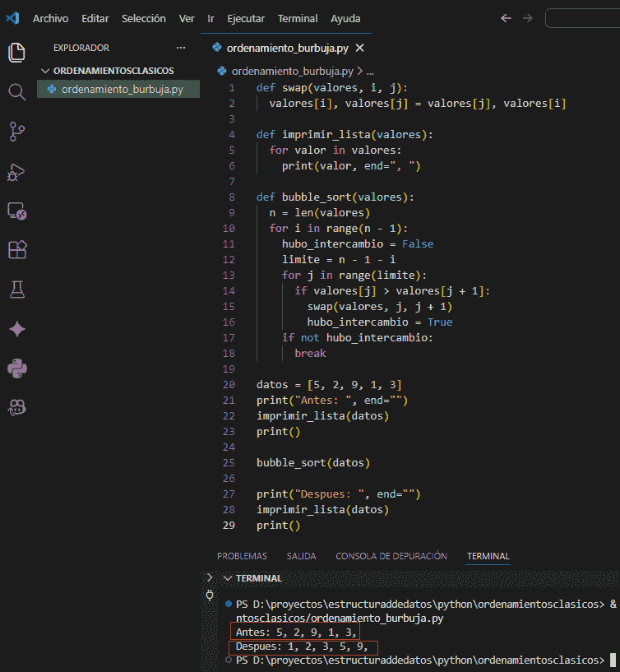Click the print("Despues: ") code line

(339, 494)
